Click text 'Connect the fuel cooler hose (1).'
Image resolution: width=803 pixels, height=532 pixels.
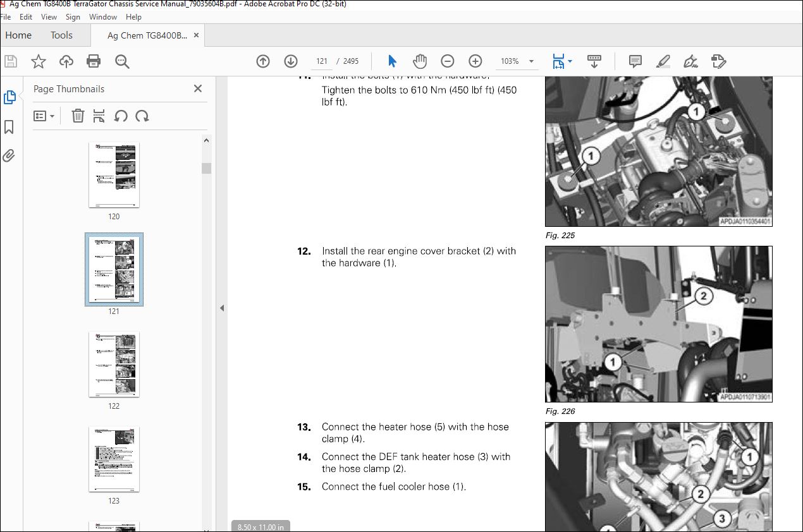tap(394, 487)
